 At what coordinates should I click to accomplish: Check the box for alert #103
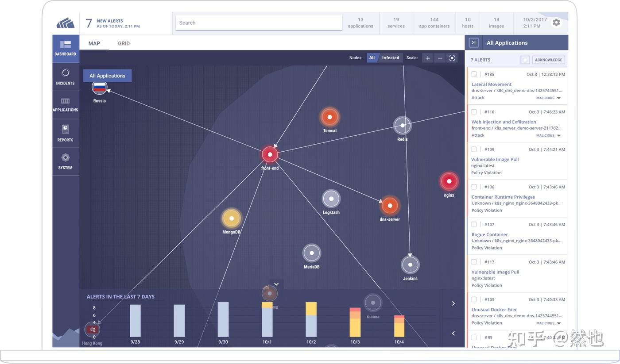tap(474, 299)
